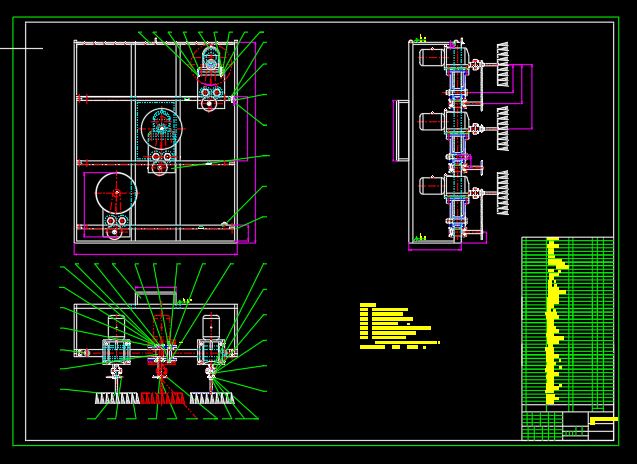Select the bottom brush in the side view
This screenshot has width=637, height=464.
point(503,193)
